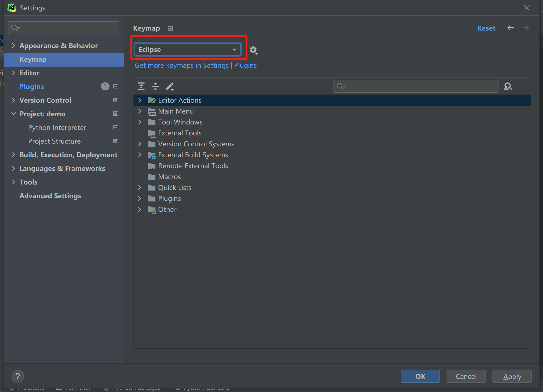
Task: Close the Settings dialog
Action: coord(527,8)
